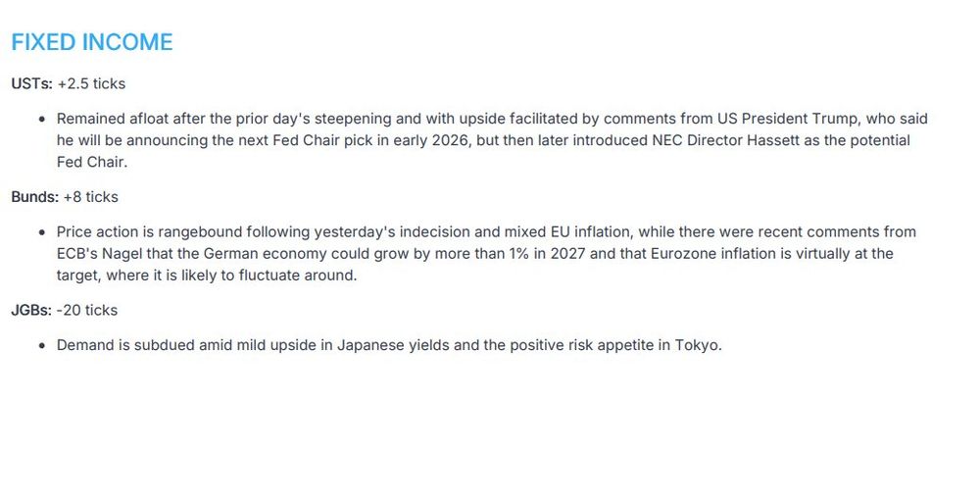
Task: Click the FIXED INCOME heading
Action: point(92,42)
